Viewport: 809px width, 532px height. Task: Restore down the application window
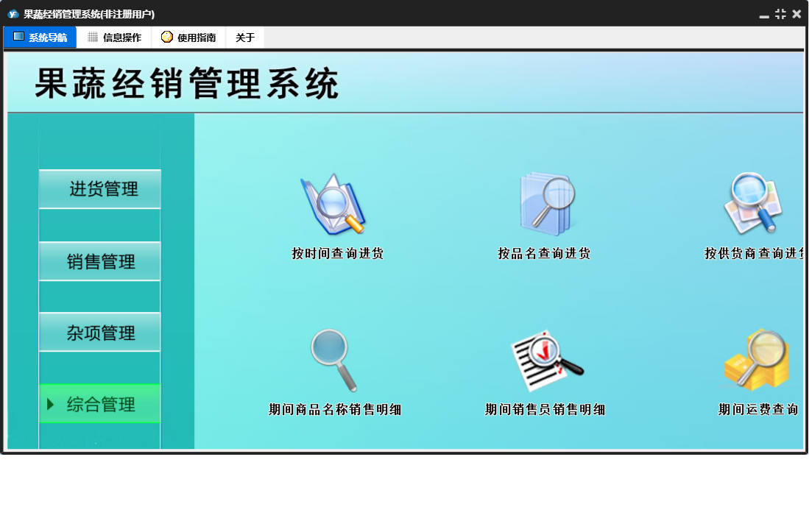tap(780, 14)
